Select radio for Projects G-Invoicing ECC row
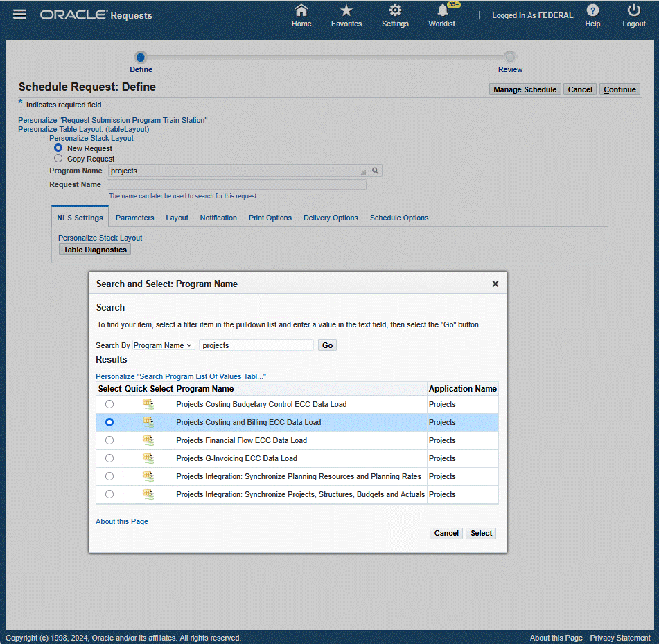659x644 pixels. tap(109, 458)
